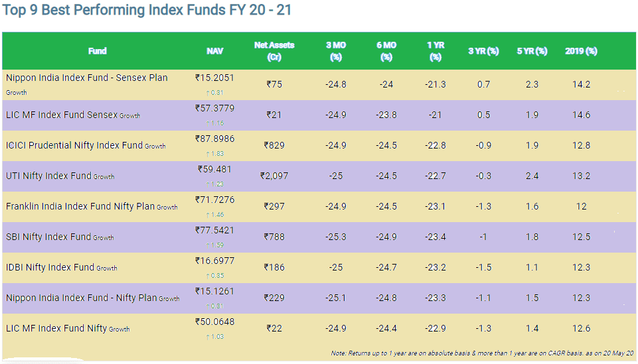
Task: Open Nippon India Index Fund - Sensex Plan link
Action: [87, 78]
